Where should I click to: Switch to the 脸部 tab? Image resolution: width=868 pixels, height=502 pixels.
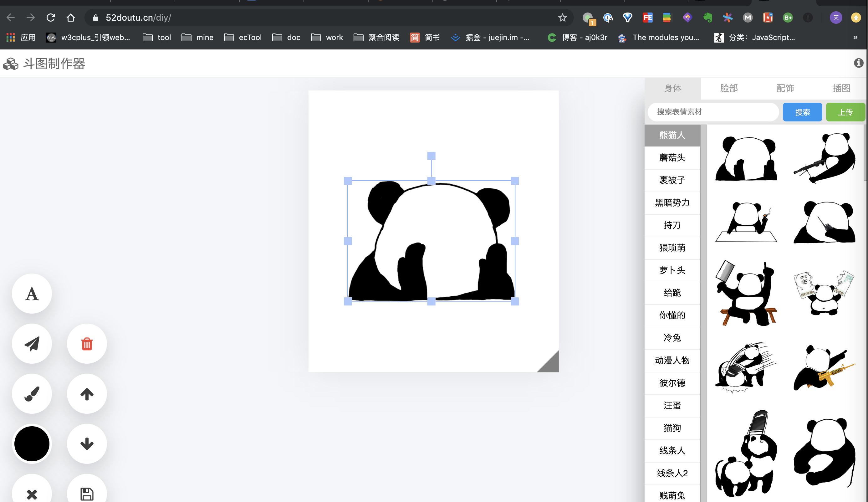click(x=729, y=88)
